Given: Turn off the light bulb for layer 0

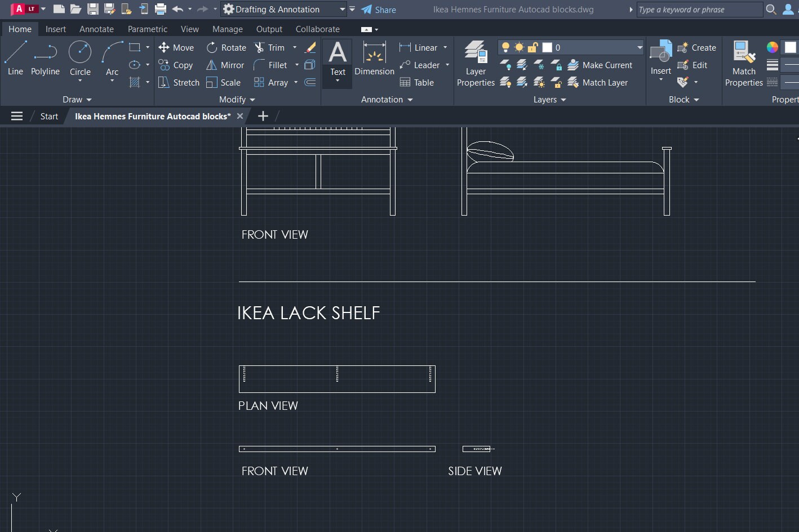Looking at the screenshot, I should click(x=506, y=47).
